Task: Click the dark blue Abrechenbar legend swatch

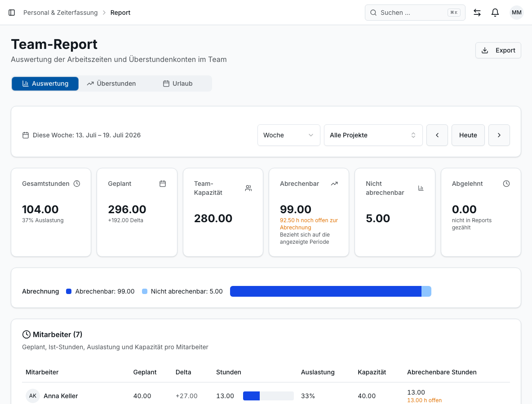Action: [69, 291]
